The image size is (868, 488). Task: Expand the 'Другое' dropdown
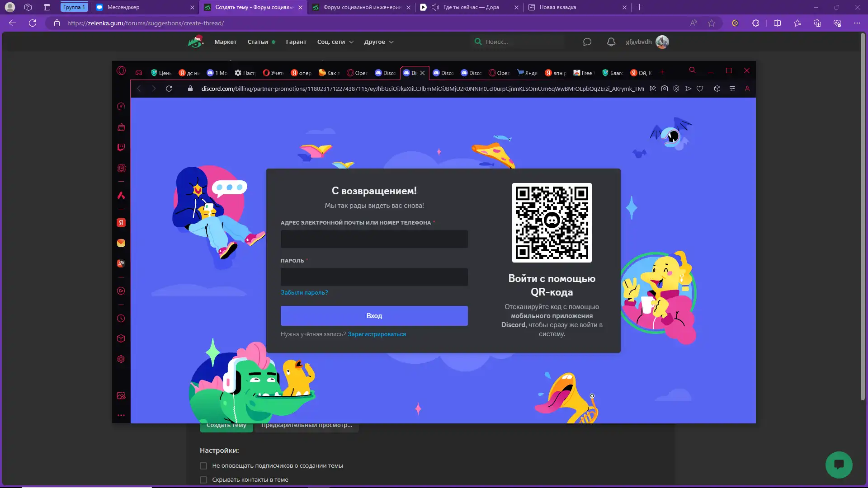pyautogui.click(x=379, y=42)
